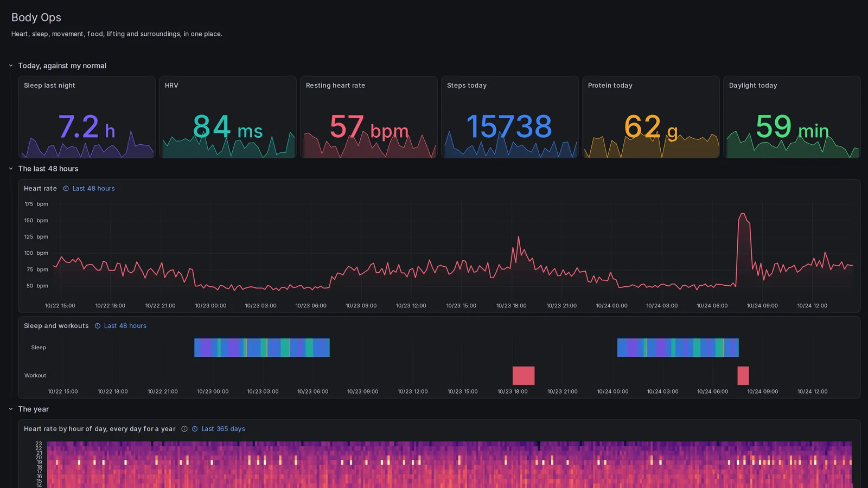Screen dimensions: 868x488
Task: Click the heart rate peak near 10/23 18:00
Action: point(519,237)
